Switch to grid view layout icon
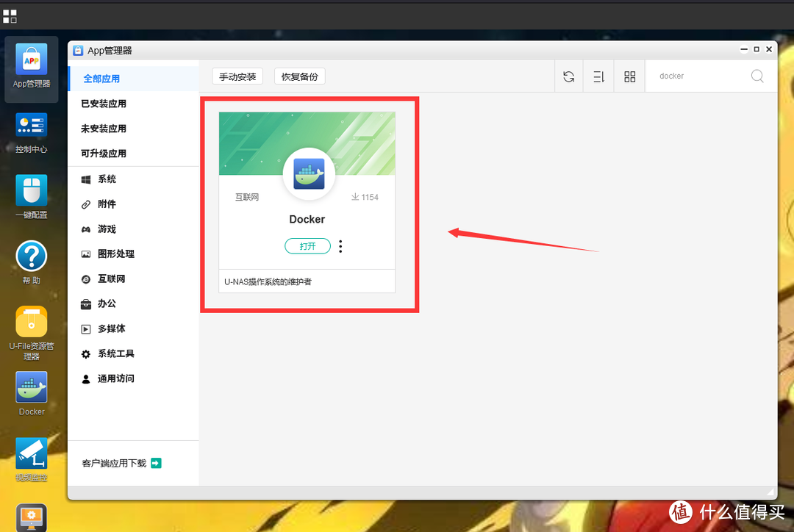Viewport: 794px width, 532px height. click(629, 76)
